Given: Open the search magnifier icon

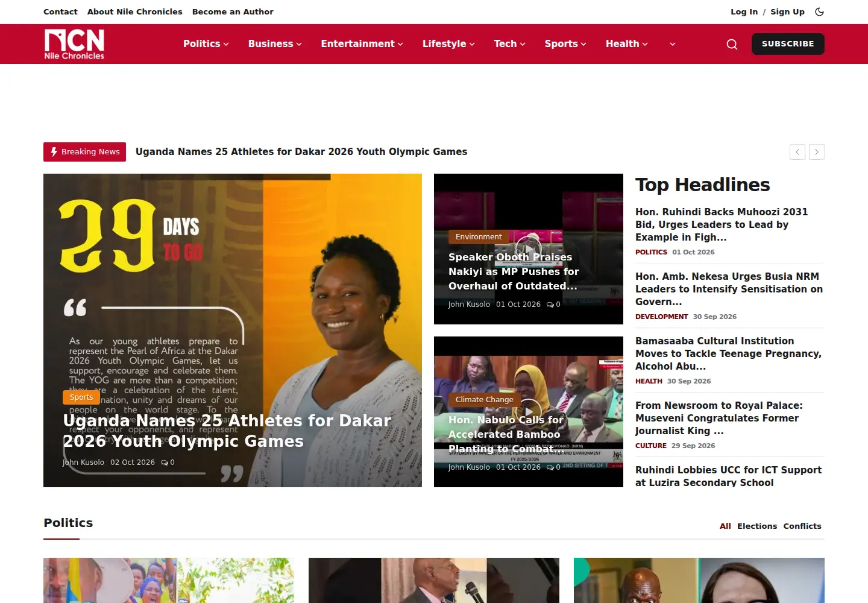Looking at the screenshot, I should coord(732,44).
